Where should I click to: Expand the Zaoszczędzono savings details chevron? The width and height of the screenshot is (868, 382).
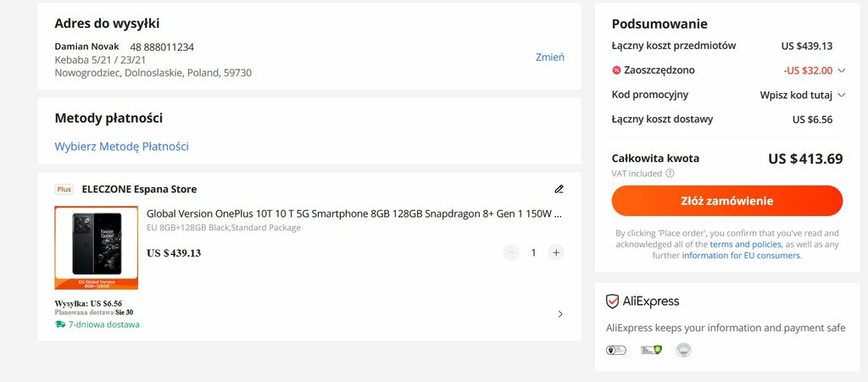pyautogui.click(x=842, y=70)
